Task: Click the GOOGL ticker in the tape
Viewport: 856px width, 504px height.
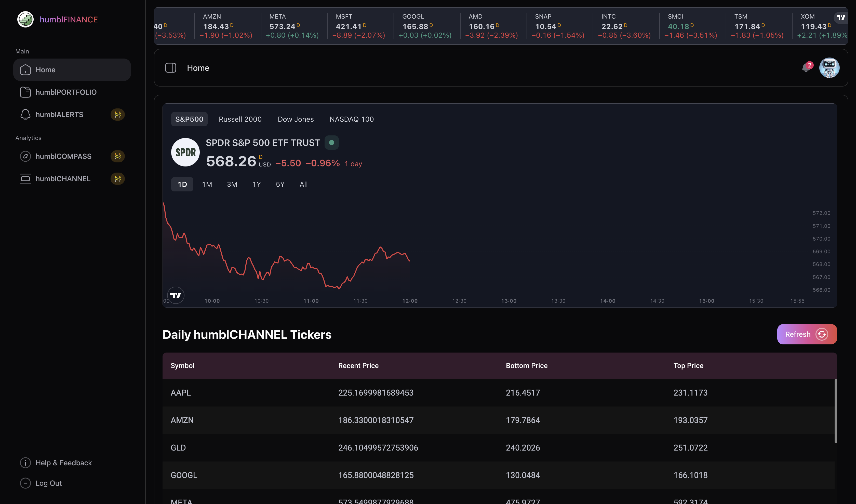Action: point(426,26)
